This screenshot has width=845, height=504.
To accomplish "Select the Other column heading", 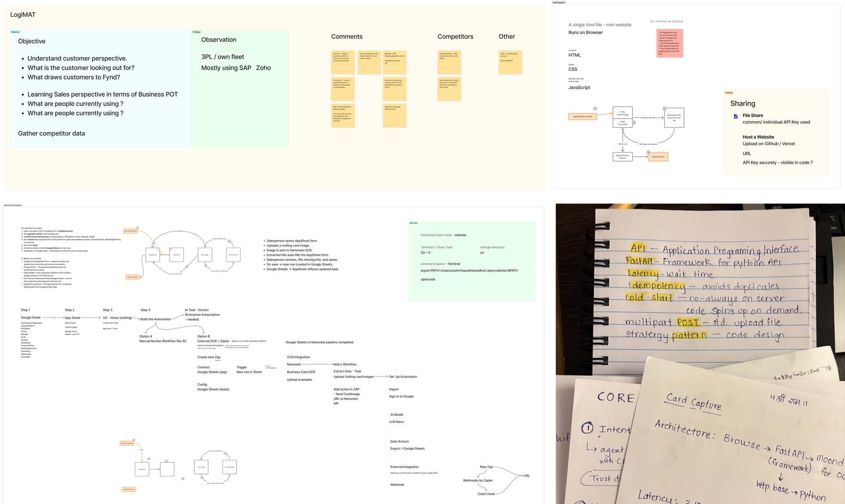I will (x=507, y=37).
